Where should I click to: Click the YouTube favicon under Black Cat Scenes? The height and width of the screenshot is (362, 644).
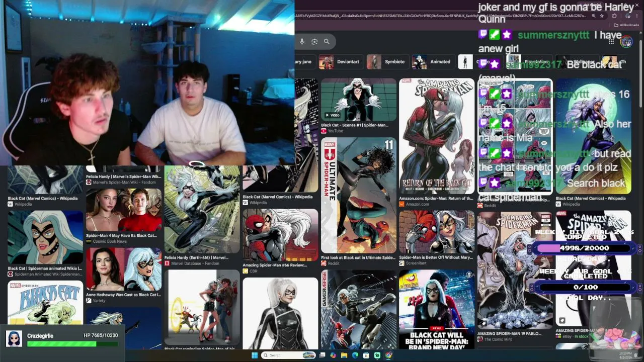click(x=324, y=131)
